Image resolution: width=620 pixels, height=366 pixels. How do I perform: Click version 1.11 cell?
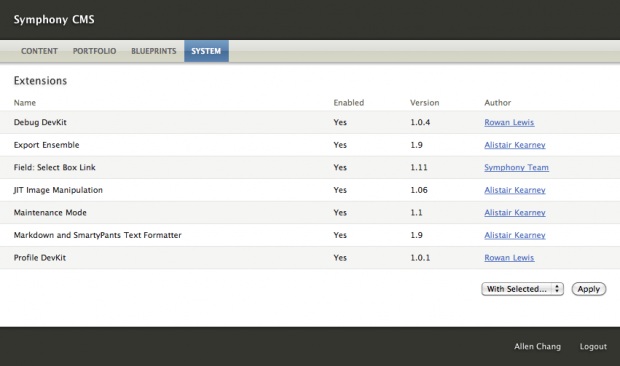(419, 167)
